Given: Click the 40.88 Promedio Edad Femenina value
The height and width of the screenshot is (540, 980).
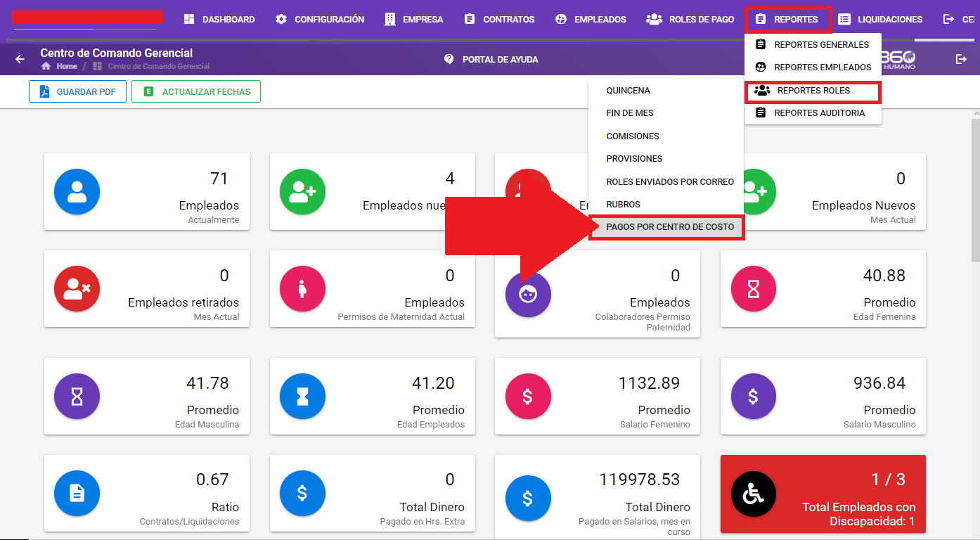Looking at the screenshot, I should (884, 276).
